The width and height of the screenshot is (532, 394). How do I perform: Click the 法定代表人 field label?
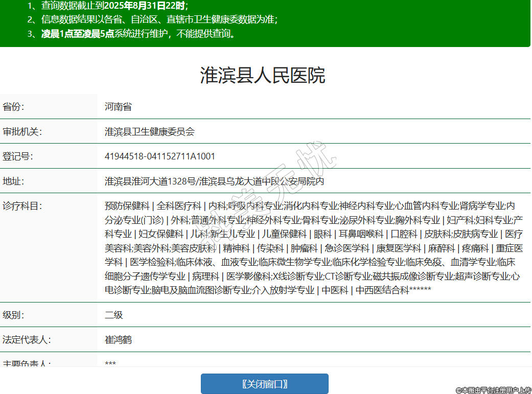pos(27,339)
